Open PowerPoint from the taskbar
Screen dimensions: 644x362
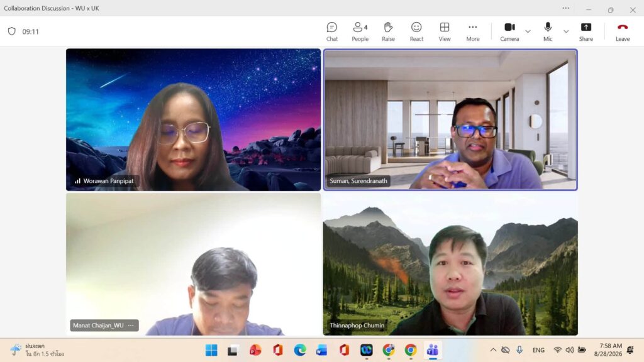point(255,350)
